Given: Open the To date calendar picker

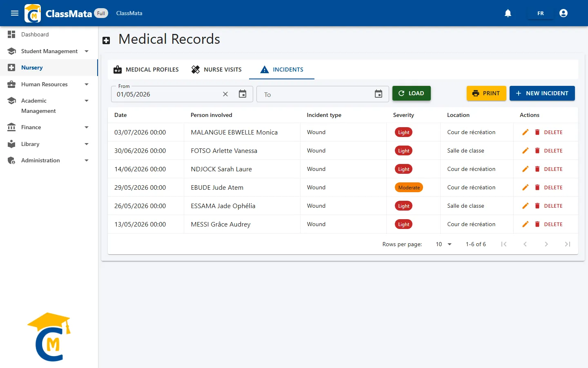Looking at the screenshot, I should click(379, 94).
